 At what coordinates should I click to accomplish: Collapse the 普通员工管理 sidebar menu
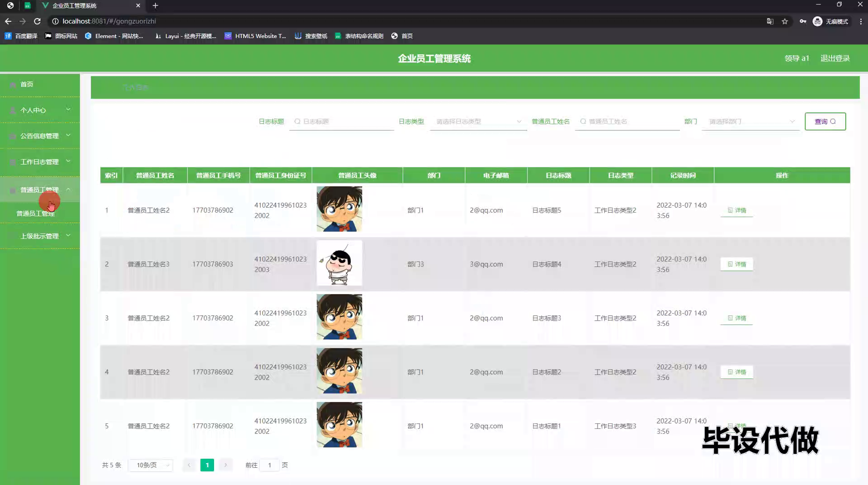click(40, 190)
